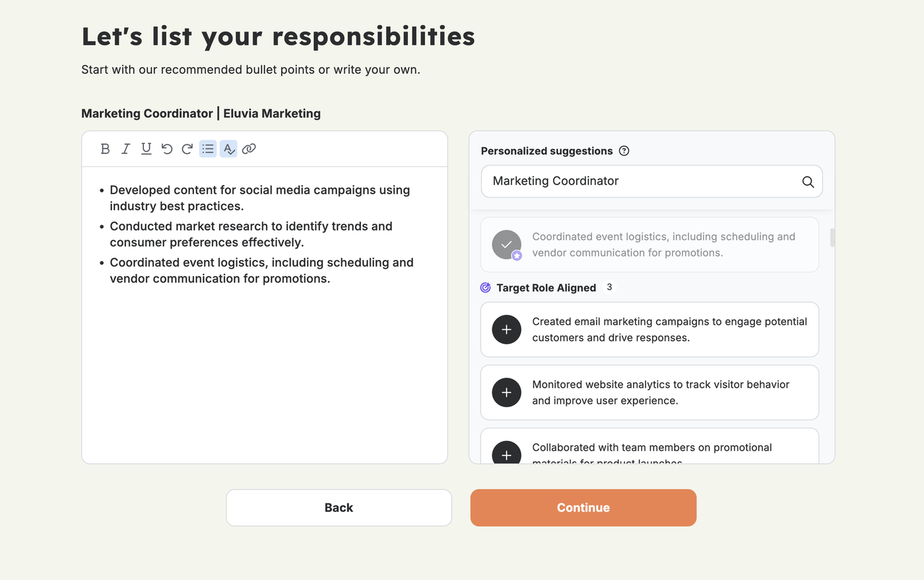This screenshot has width=924, height=580.
Task: Toggle bold formatting in editor toolbar
Action: click(x=105, y=149)
